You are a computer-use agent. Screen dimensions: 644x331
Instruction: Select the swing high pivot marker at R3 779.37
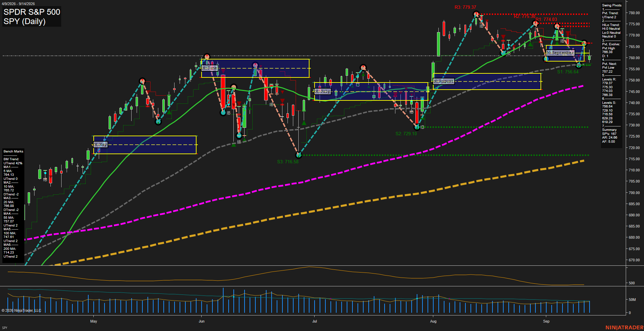coord(476,14)
